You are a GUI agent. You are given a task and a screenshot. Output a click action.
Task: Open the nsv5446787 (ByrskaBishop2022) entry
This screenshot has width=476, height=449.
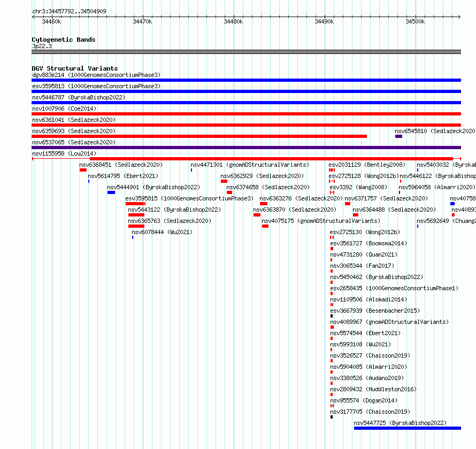click(x=79, y=97)
